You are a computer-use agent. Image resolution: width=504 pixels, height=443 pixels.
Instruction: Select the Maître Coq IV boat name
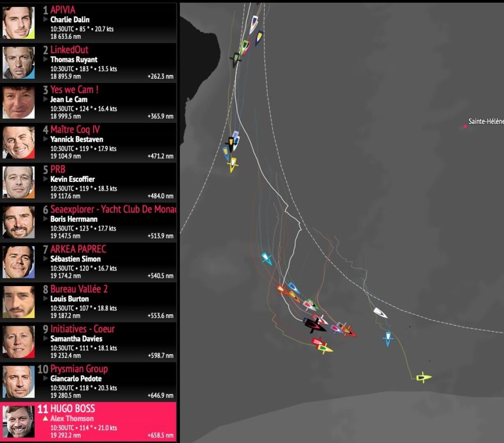[x=75, y=130]
